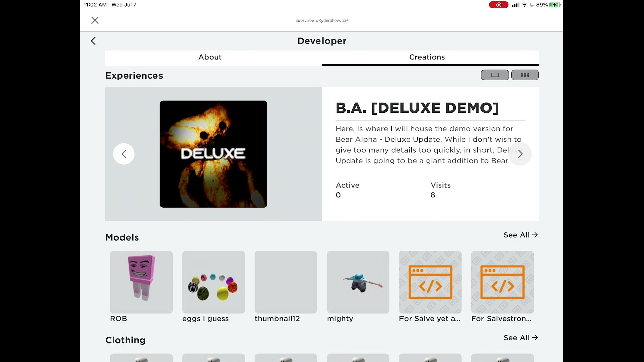This screenshot has width=644, height=362.
Task: Open the B.A. [DELUXE DEMO] title
Action: tap(417, 108)
